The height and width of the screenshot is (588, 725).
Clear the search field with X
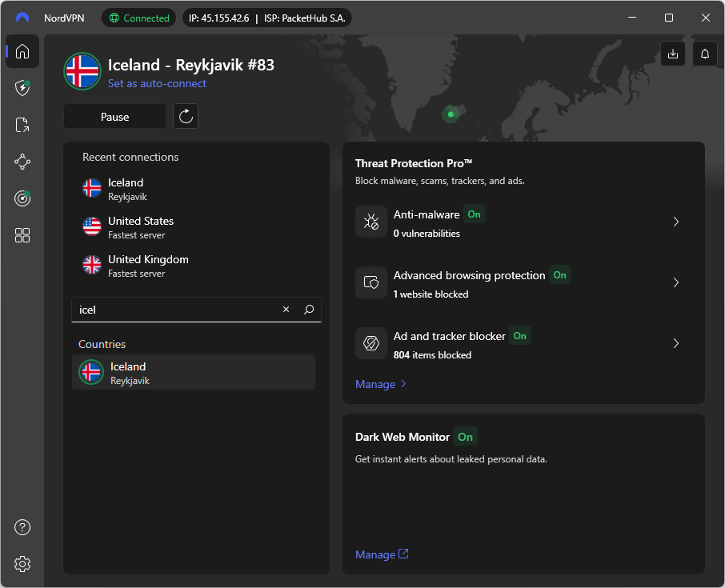tap(286, 310)
